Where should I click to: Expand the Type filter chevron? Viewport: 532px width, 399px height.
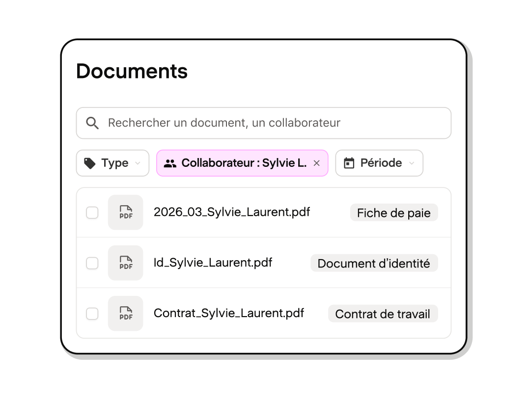tap(138, 163)
